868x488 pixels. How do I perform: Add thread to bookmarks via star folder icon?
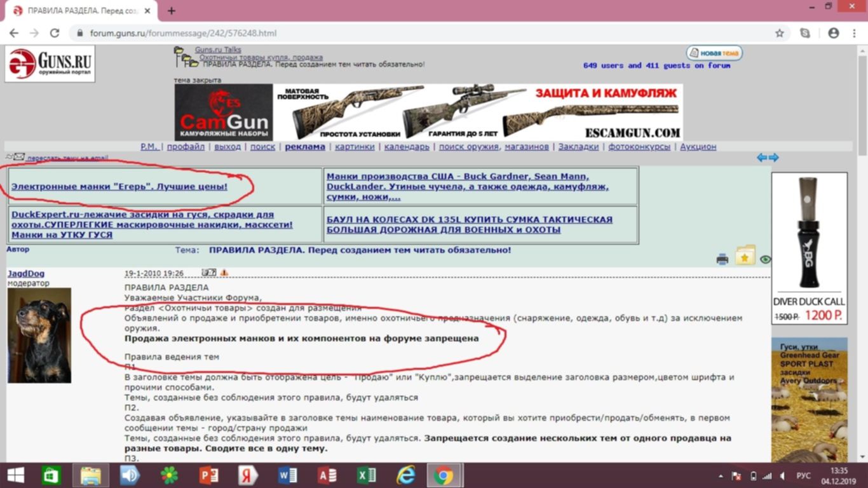(745, 255)
